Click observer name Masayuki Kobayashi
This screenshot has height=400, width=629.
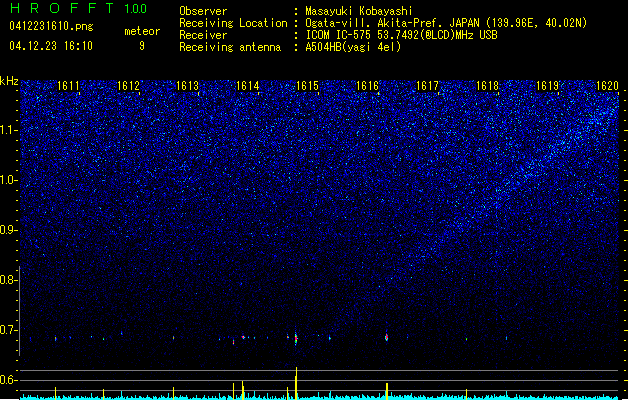(359, 11)
